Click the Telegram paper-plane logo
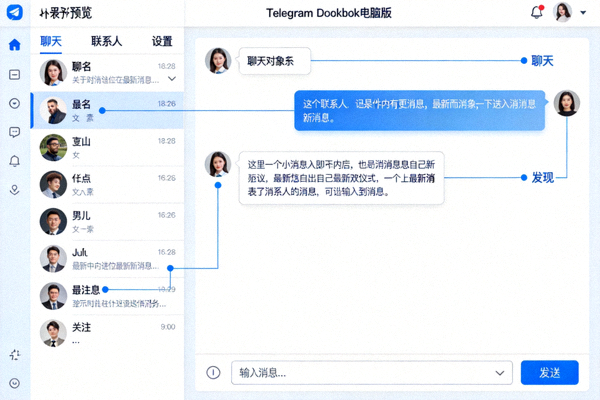The width and height of the screenshot is (600, 400). [15, 12]
